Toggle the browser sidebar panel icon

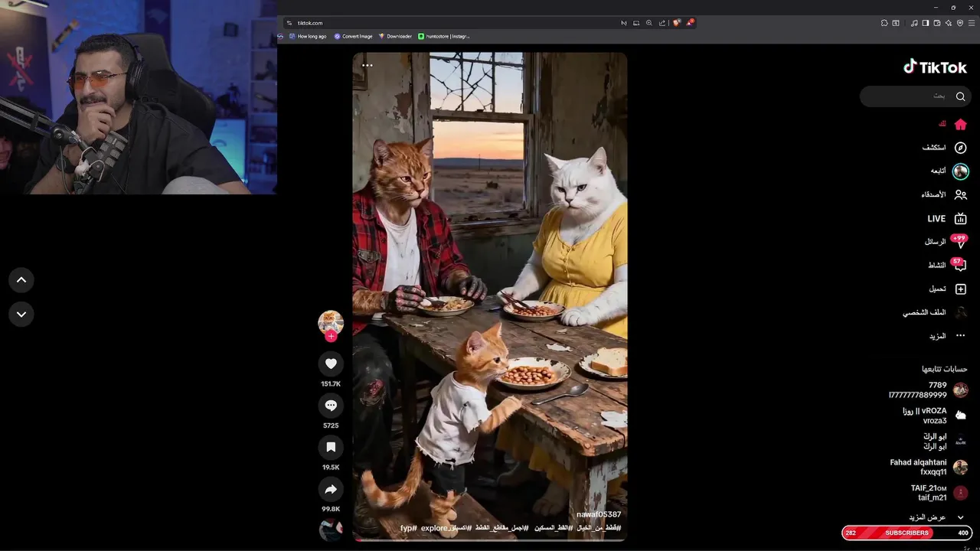926,23
